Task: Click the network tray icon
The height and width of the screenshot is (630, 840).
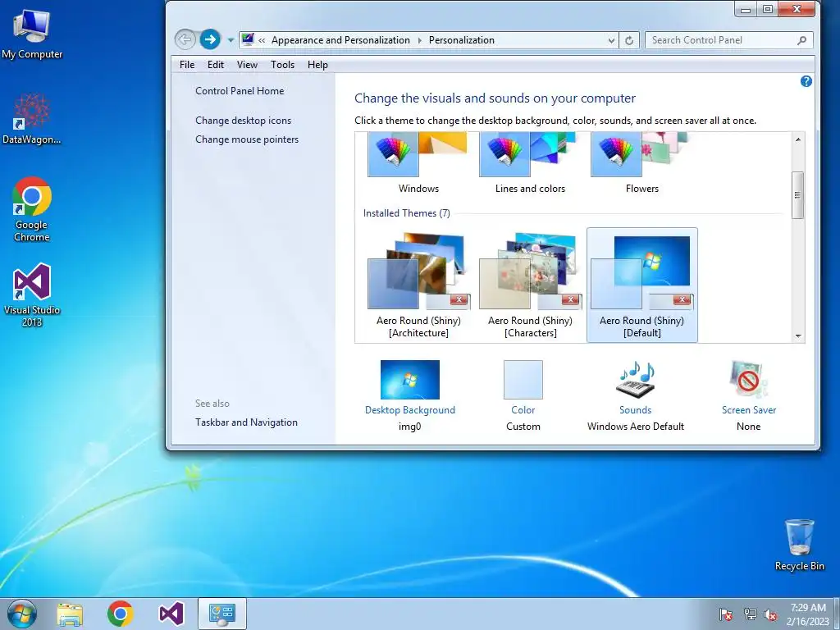Action: (750, 614)
